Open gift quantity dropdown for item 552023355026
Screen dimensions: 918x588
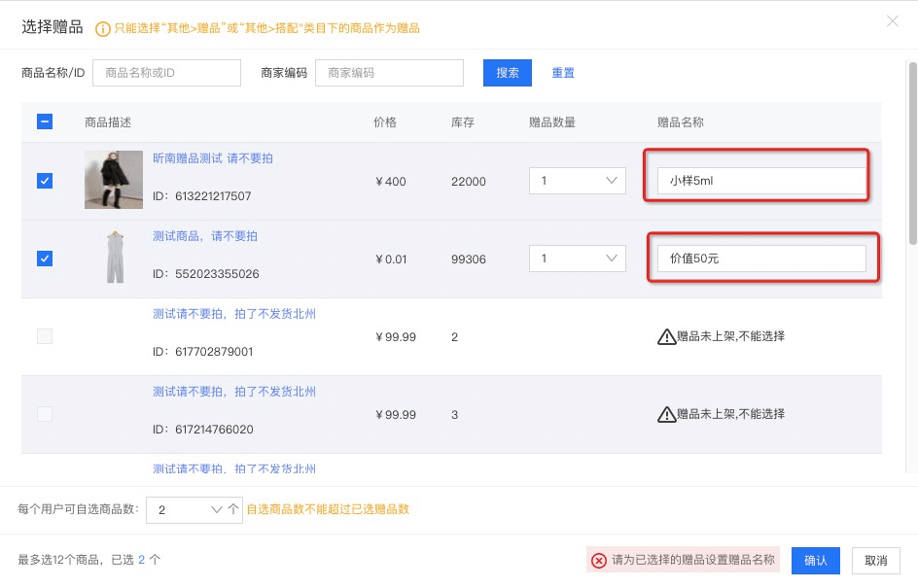(578, 259)
